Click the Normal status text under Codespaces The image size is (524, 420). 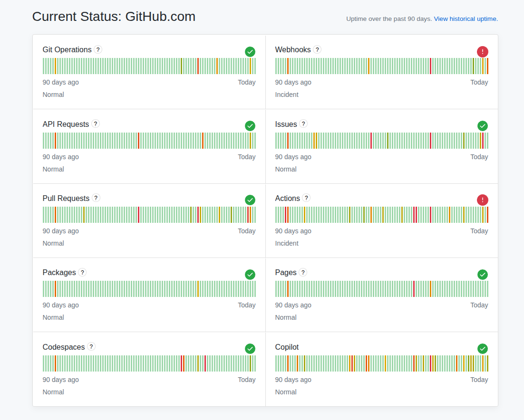pos(53,392)
